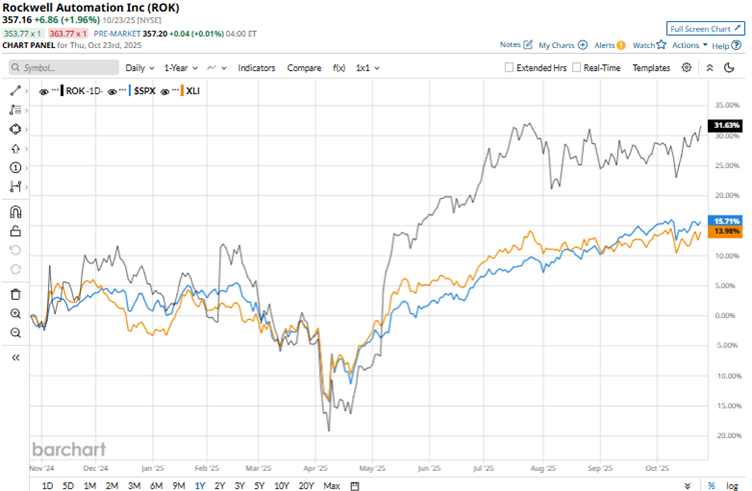Viewport: 752px width, 491px height.
Task: Enable Real-Time checkbox
Action: coord(576,68)
